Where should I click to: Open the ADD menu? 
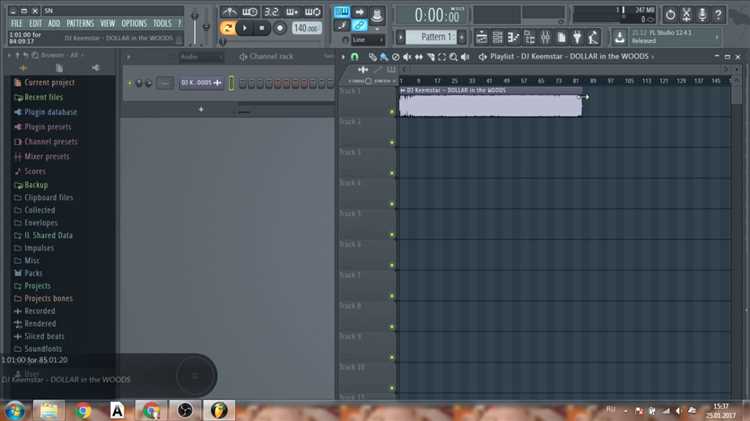54,23
